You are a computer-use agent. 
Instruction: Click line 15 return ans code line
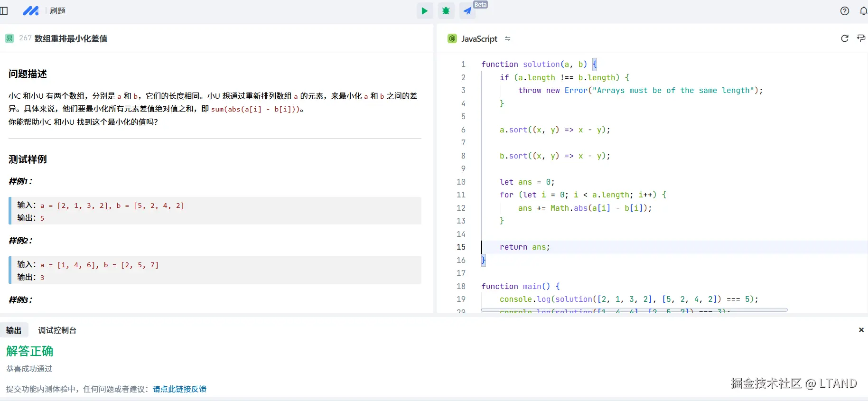point(524,247)
